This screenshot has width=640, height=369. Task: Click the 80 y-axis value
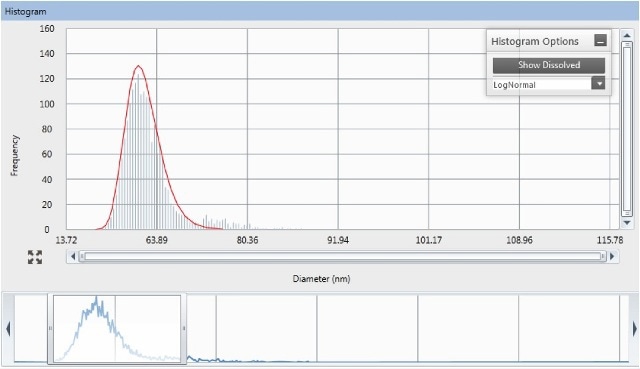point(47,129)
